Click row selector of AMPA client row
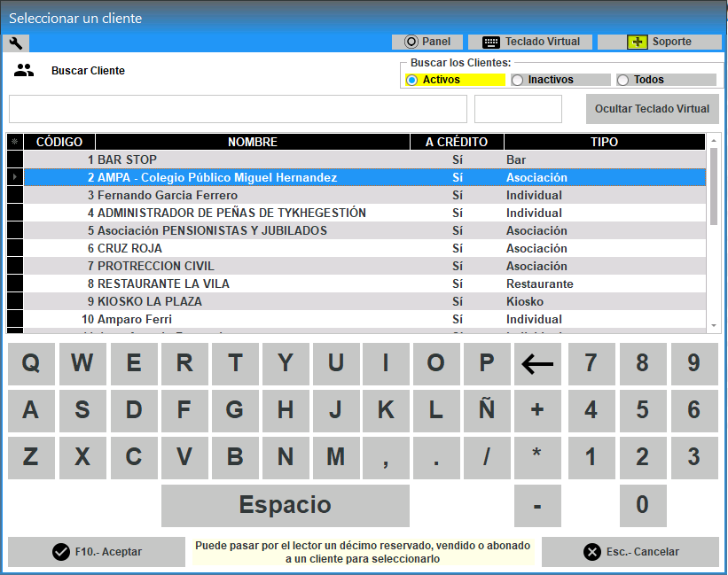The image size is (728, 575). point(15,177)
